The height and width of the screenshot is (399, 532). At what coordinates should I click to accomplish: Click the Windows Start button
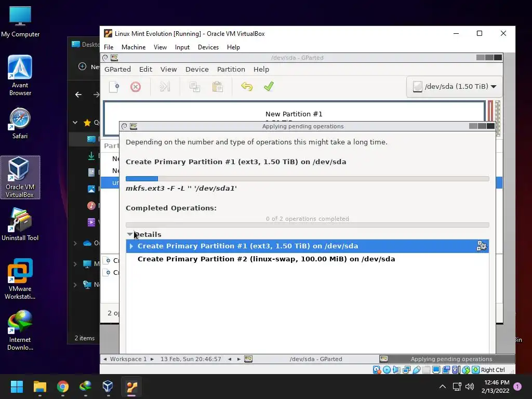17,387
